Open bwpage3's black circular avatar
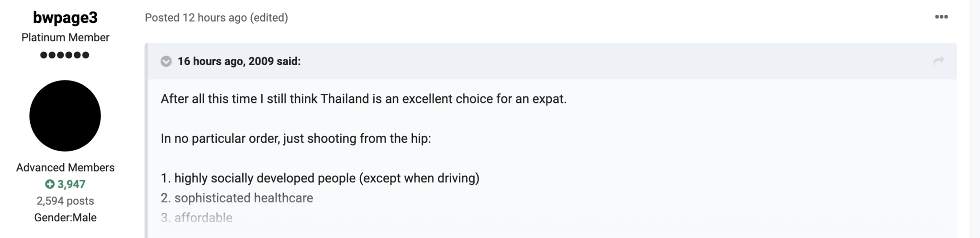Image resolution: width=980 pixels, height=238 pixels. tap(65, 116)
